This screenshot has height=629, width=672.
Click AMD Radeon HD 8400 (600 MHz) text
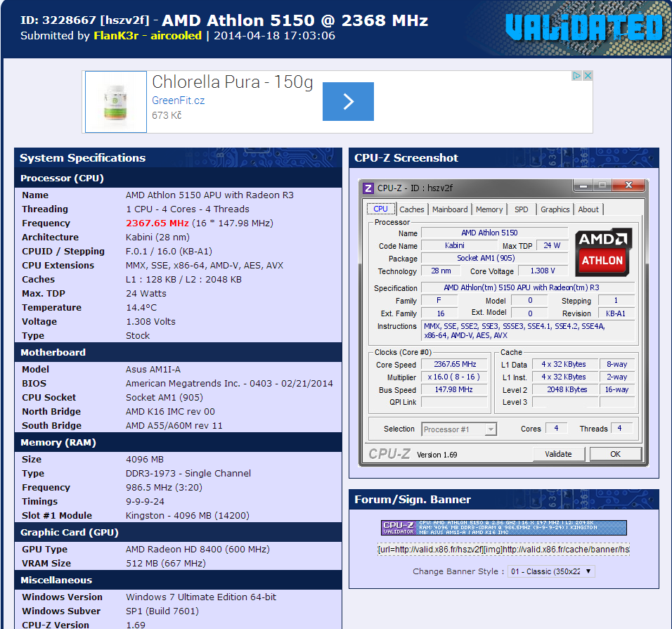pyautogui.click(x=198, y=550)
